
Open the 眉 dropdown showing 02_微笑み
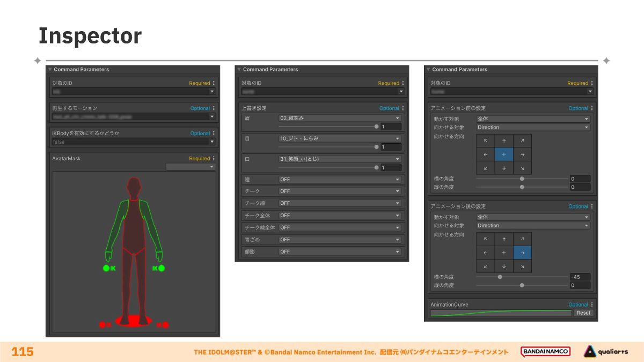pos(340,118)
